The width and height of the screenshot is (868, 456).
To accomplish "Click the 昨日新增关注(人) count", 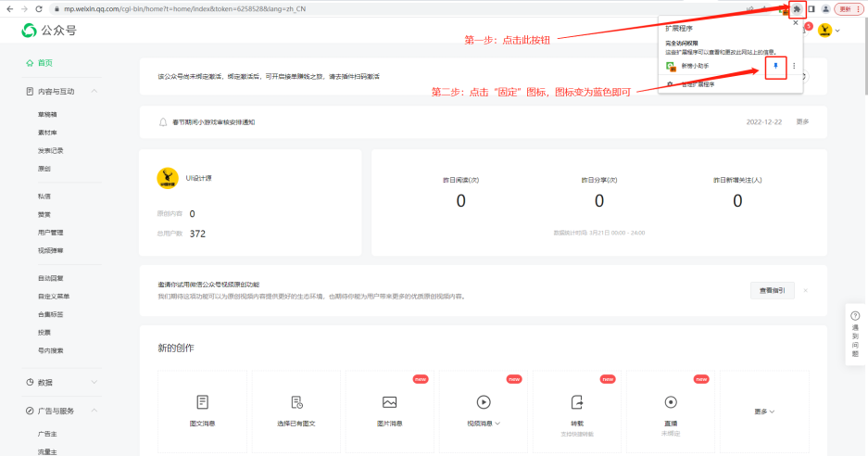I will pos(737,200).
